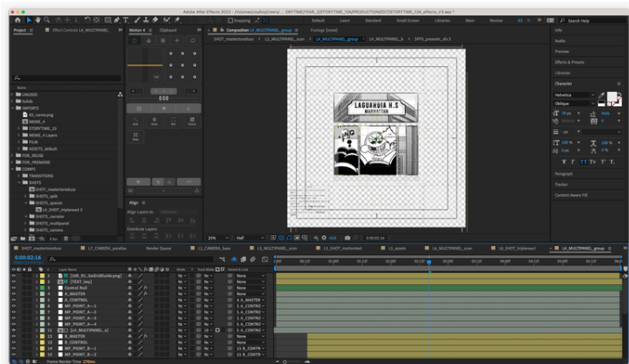Toggle the hide shy layers timeline switch

[234, 260]
